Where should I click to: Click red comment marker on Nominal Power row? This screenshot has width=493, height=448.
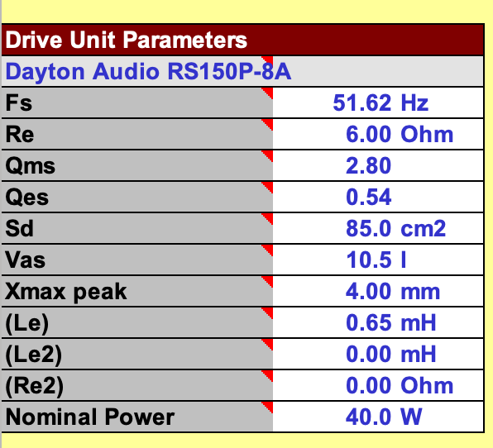coord(269,406)
